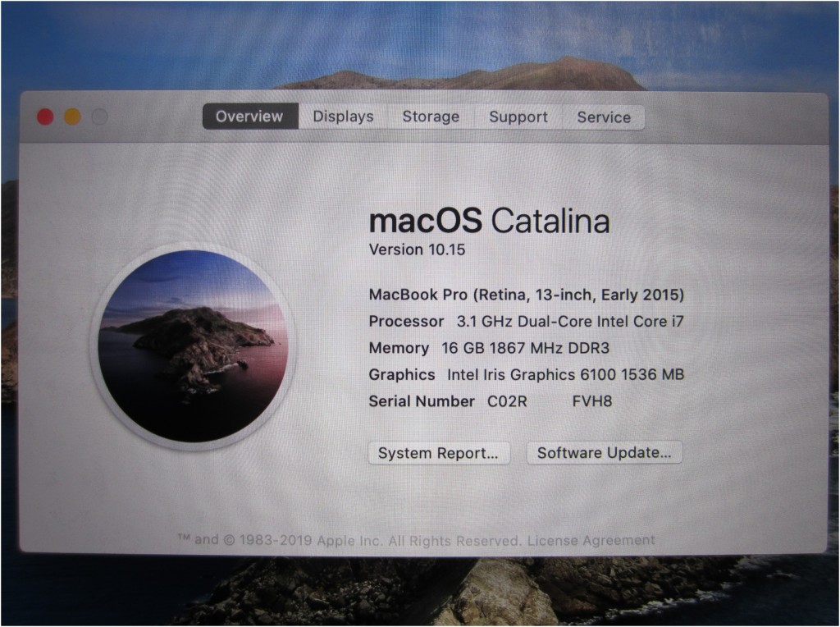Viewport: 840px width, 627px height.
Task: Go to the Service tab
Action: point(603,117)
